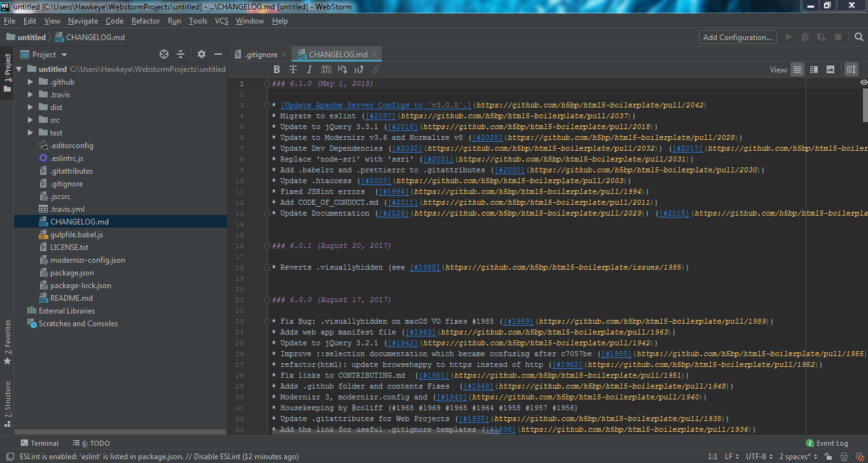Open Z: Structure side tool tab
This screenshot has width=868, height=463.
pyautogui.click(x=7, y=404)
